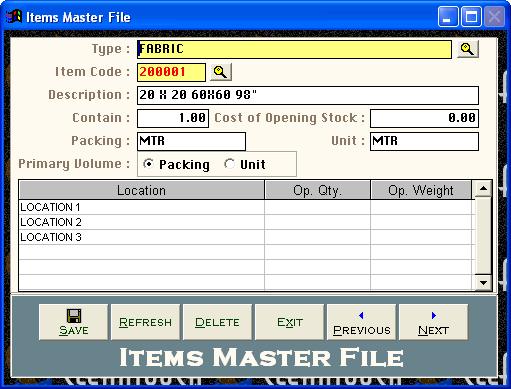Click the Item Code field 200001
Viewport: 511px width, 389px height.
pyautogui.click(x=171, y=72)
